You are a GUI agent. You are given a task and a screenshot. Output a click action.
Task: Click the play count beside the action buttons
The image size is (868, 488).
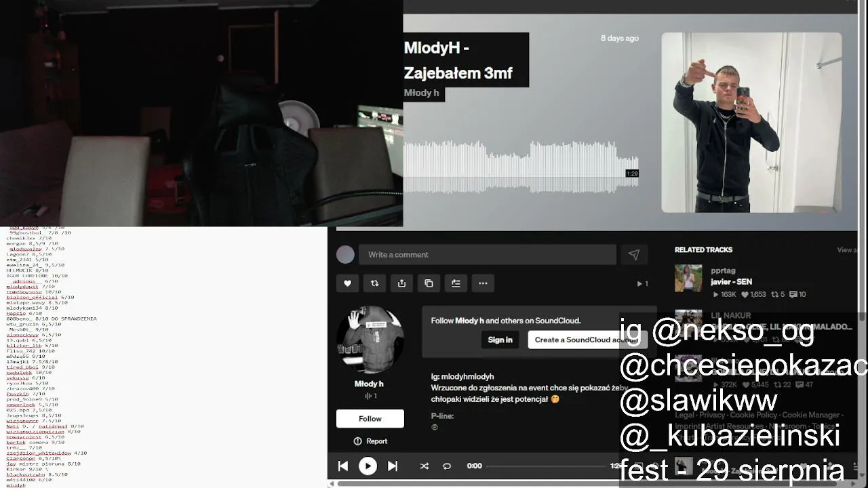pos(642,284)
